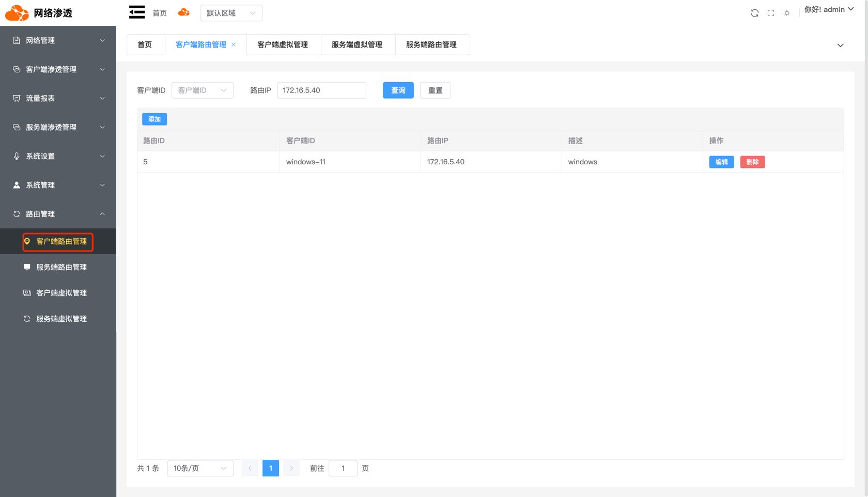Collapse the 路由管理 sidebar section

tap(58, 214)
